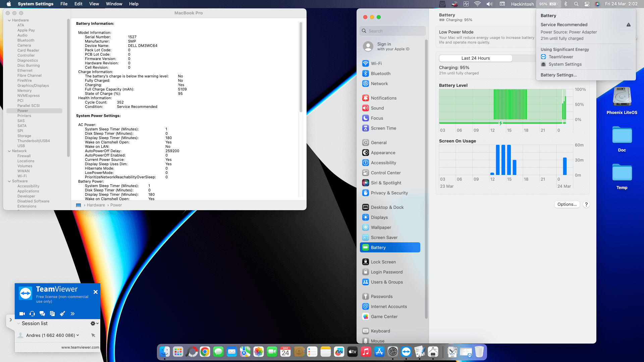The width and height of the screenshot is (644, 362).
Task: Start video in TeamViewer panel
Action: (22, 314)
